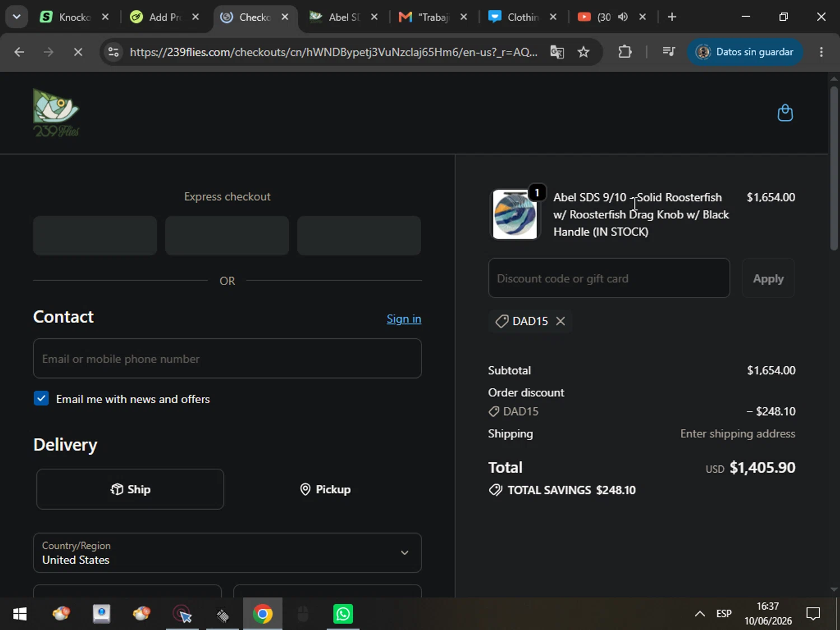Open the shopping bag cart icon

tap(785, 113)
